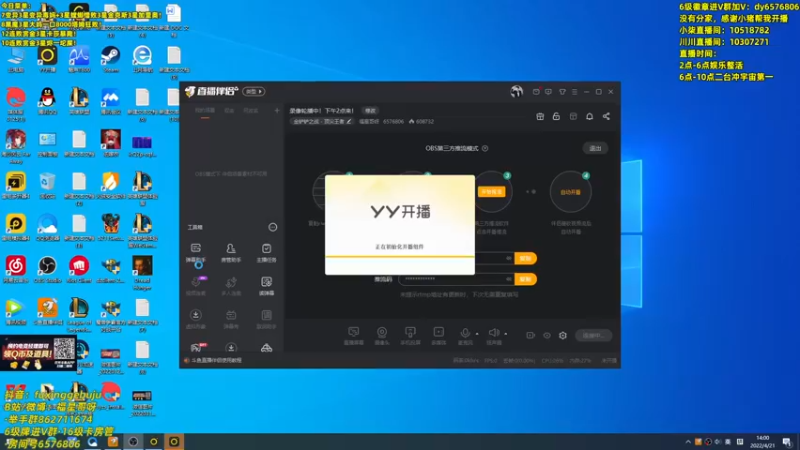Image resolution: width=800 pixels, height=450 pixels.
Task: Launch Steam from the desktop
Action: (111, 59)
